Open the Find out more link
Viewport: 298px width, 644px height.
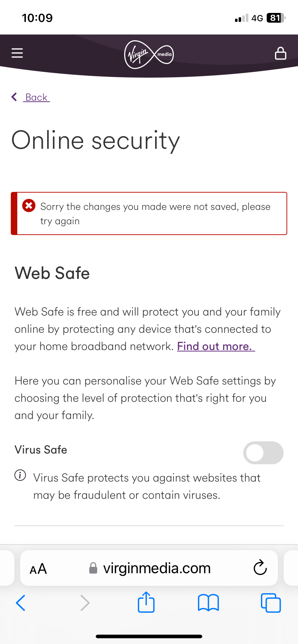(216, 346)
